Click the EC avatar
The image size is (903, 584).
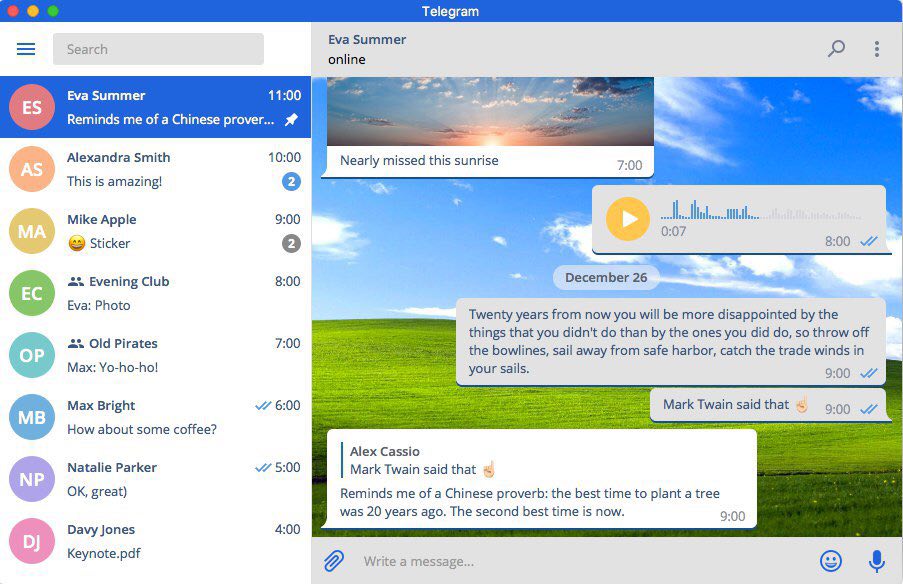click(32, 293)
